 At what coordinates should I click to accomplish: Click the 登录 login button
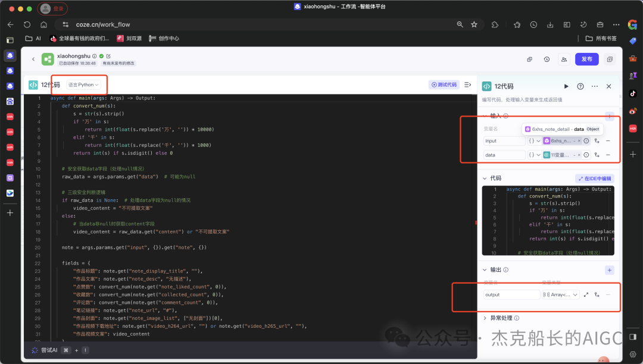(52, 8)
